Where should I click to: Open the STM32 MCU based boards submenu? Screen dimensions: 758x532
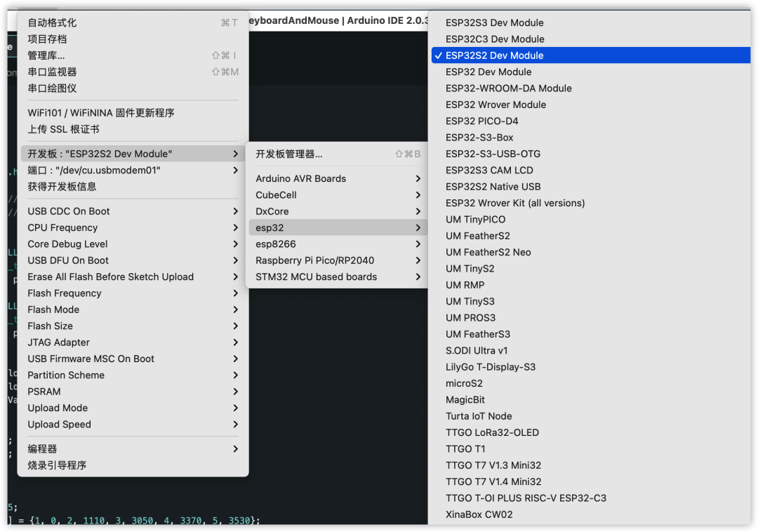338,277
